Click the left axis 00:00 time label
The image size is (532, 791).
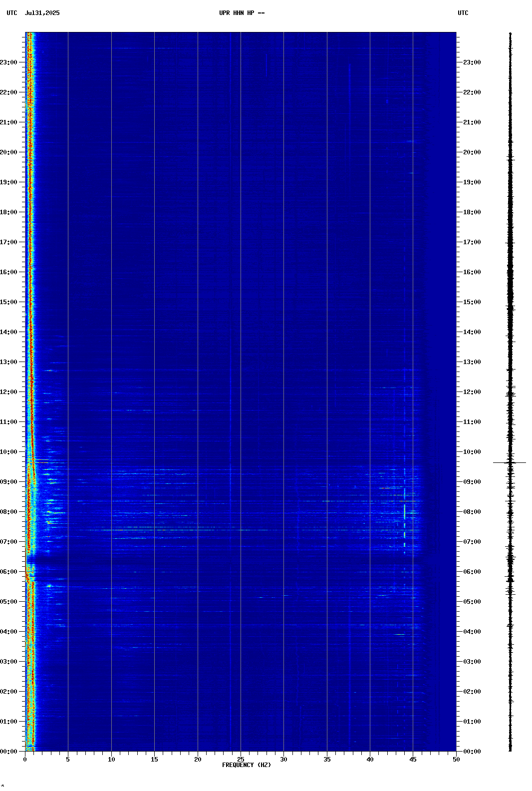[8, 752]
